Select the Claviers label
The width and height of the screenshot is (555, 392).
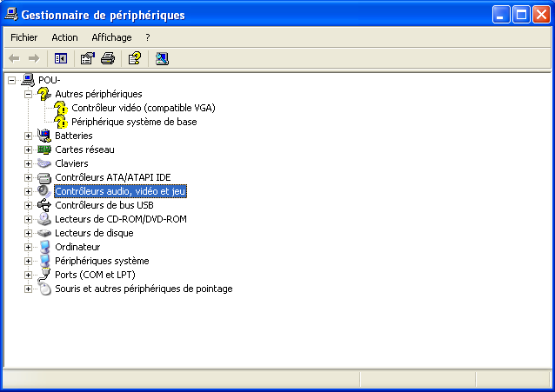71,163
